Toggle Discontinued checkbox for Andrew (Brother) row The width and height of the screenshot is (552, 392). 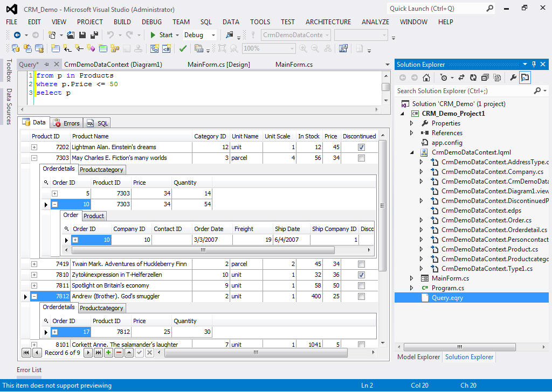tap(361, 297)
